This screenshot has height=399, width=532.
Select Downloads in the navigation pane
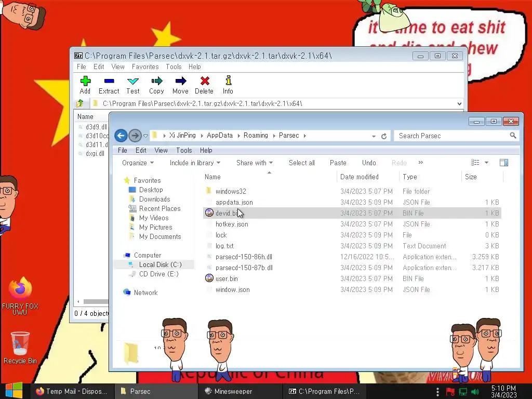[x=154, y=199]
